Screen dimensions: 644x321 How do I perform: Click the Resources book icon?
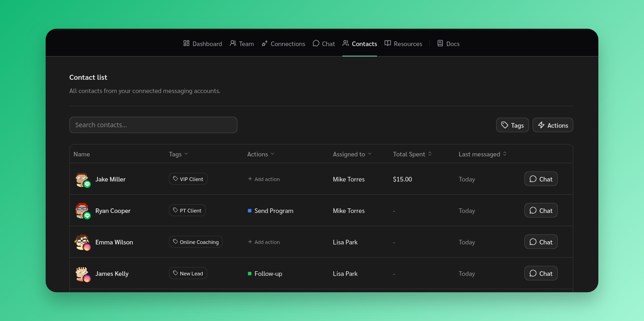tap(387, 43)
